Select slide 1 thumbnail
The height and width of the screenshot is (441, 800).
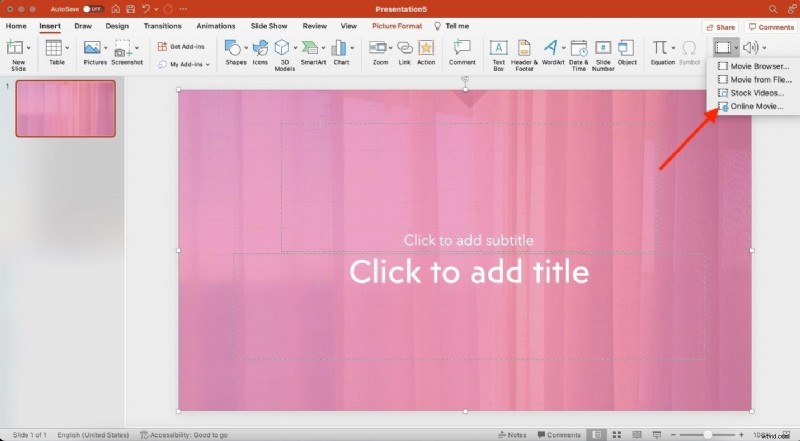[x=65, y=108]
